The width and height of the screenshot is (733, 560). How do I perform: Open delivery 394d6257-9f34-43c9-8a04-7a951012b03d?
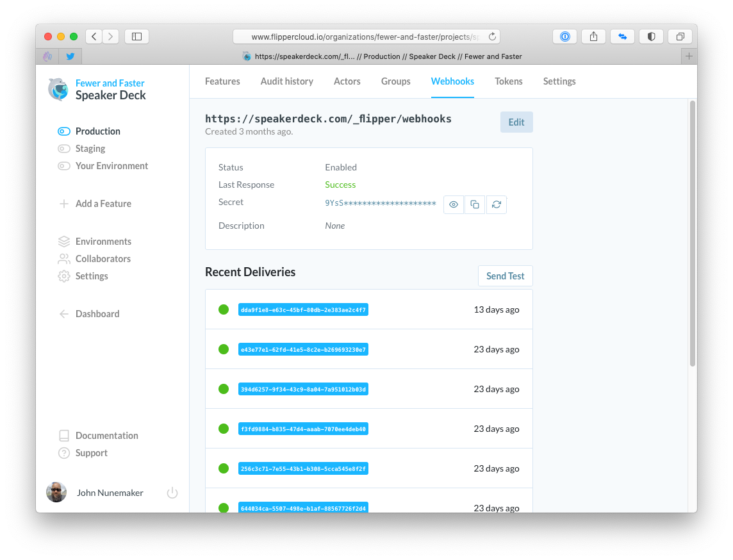(304, 390)
